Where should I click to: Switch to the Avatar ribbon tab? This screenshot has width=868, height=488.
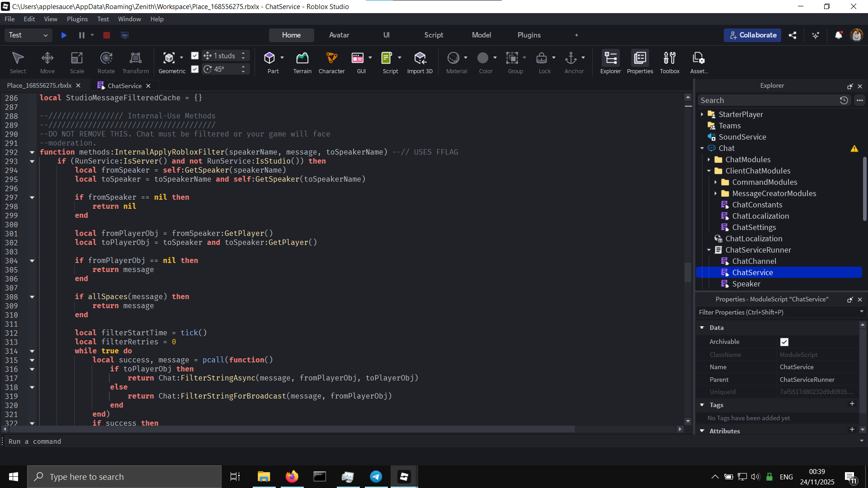coord(339,35)
